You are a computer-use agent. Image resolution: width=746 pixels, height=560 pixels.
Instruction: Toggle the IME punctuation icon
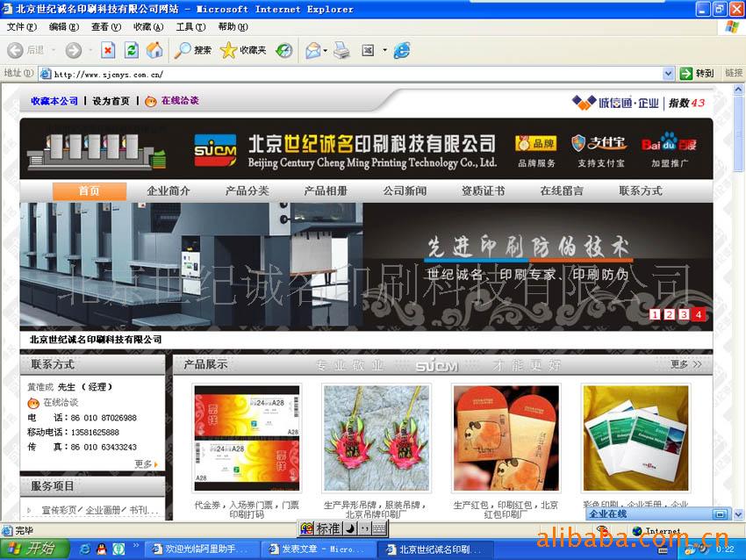[364, 528]
